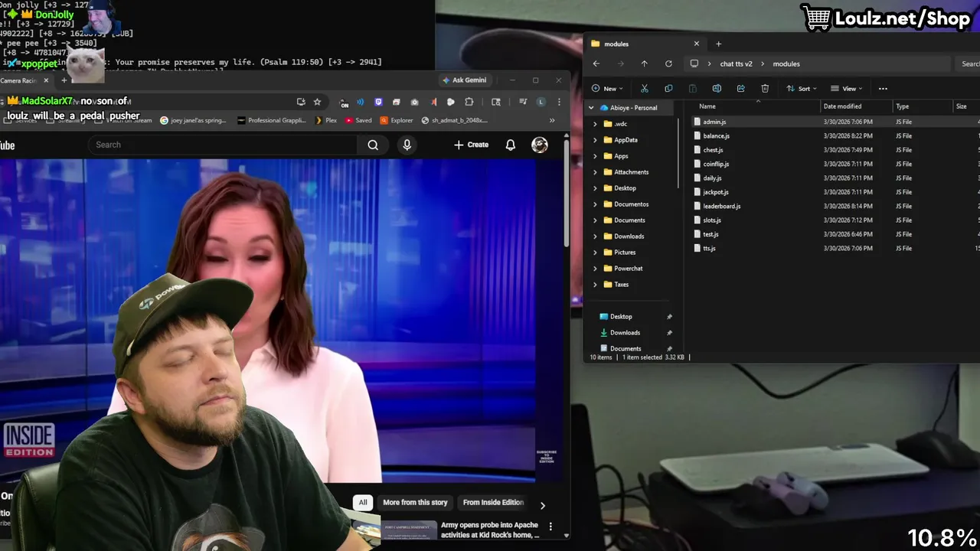Select the modules tab in File Explorer
The height and width of the screenshot is (551, 980).
(645, 44)
